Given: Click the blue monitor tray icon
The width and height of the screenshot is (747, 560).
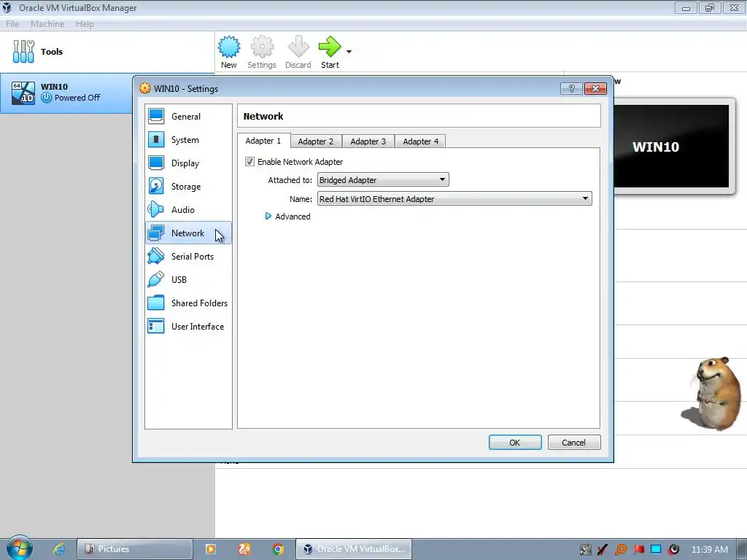Looking at the screenshot, I should (656, 550).
